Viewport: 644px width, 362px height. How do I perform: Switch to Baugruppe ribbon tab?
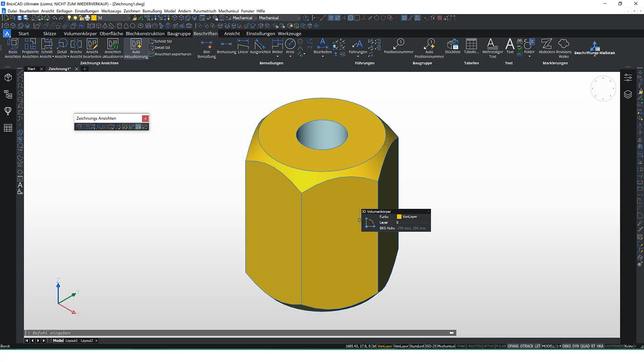pyautogui.click(x=179, y=34)
